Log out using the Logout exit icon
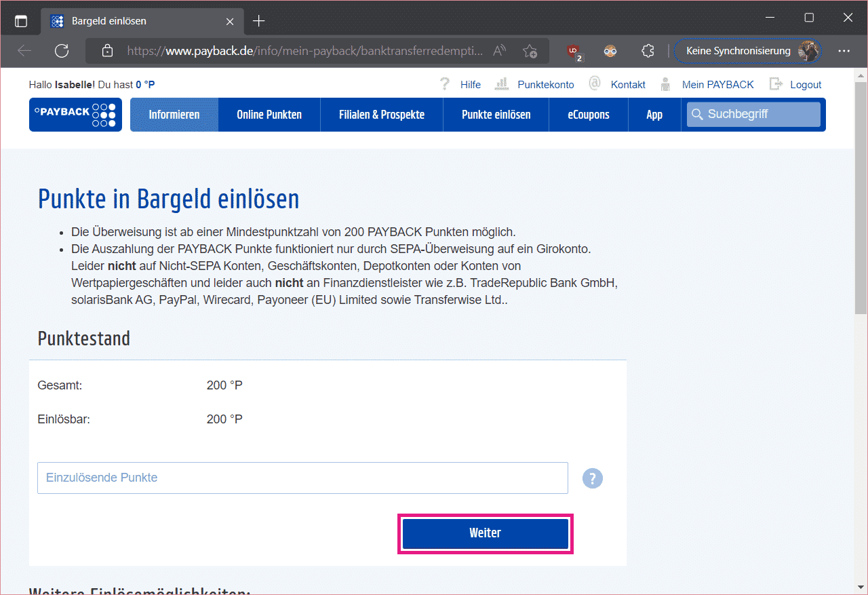 (x=775, y=84)
